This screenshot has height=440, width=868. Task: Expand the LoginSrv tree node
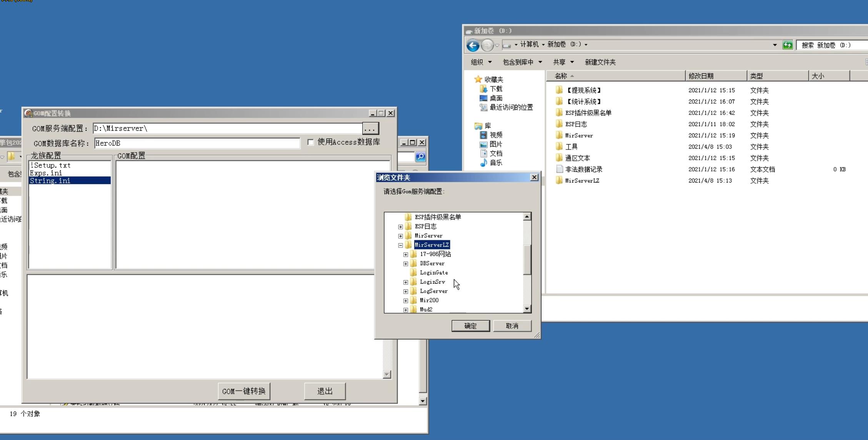406,282
